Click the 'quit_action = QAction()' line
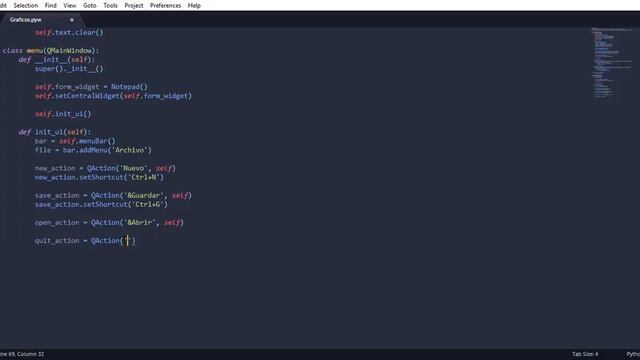Screen dimensions: 640x360 point(85,240)
